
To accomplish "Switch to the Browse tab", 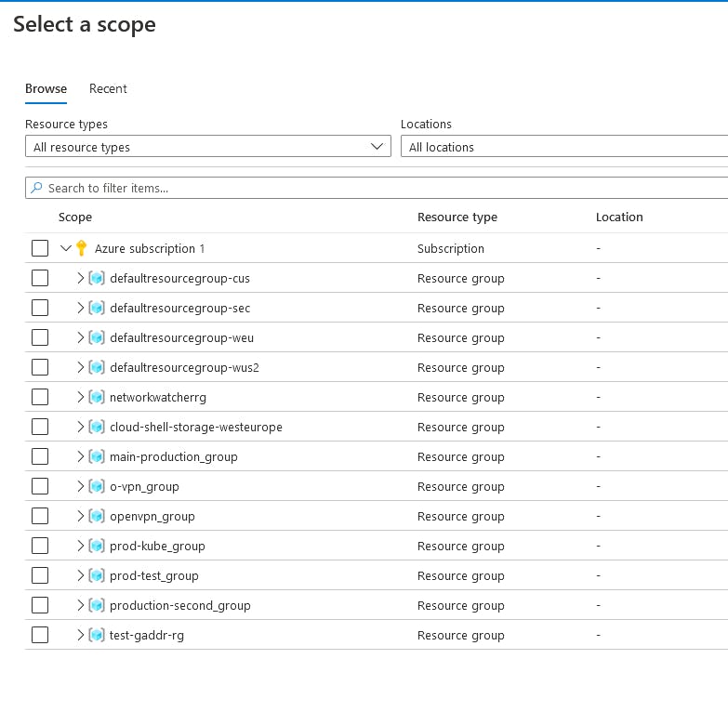I will coord(46,88).
